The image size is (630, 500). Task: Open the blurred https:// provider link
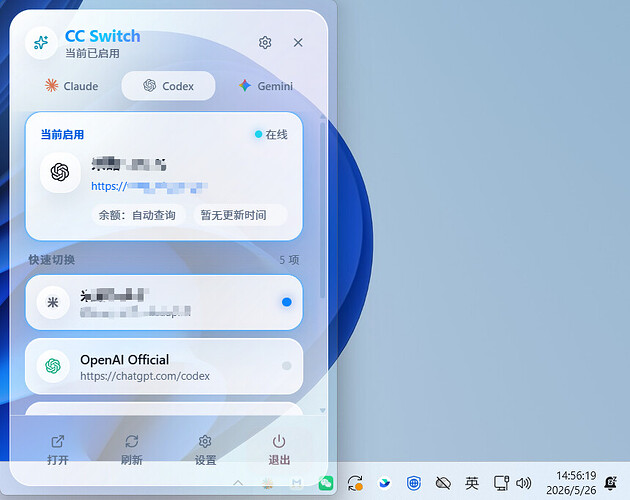149,186
